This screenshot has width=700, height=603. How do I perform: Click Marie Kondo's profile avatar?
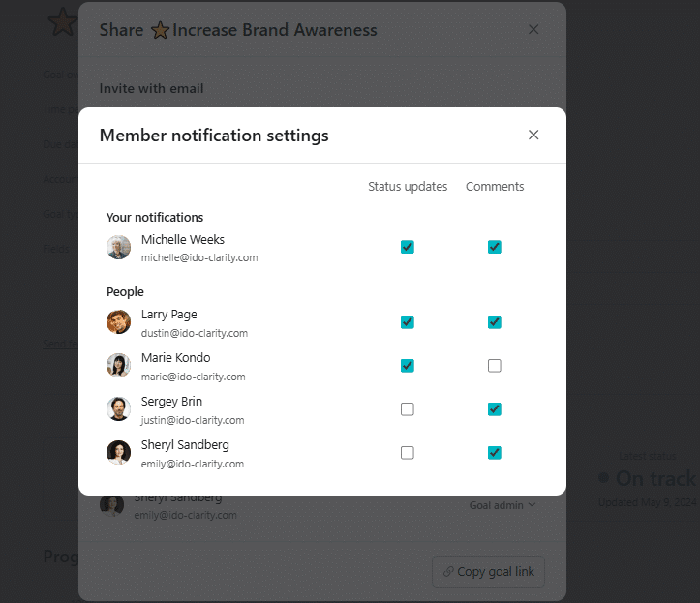pos(118,366)
